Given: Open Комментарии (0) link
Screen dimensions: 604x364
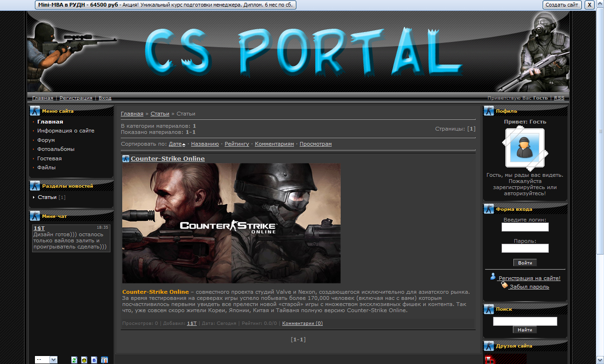Looking at the screenshot, I should [x=302, y=323].
